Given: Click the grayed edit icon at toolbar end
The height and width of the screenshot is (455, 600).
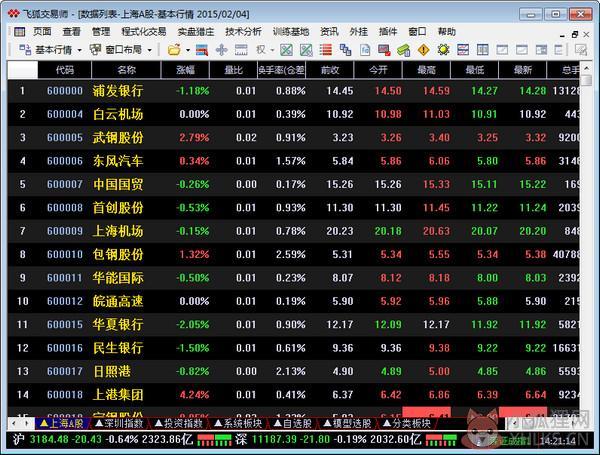Looking at the screenshot, I should (581, 50).
